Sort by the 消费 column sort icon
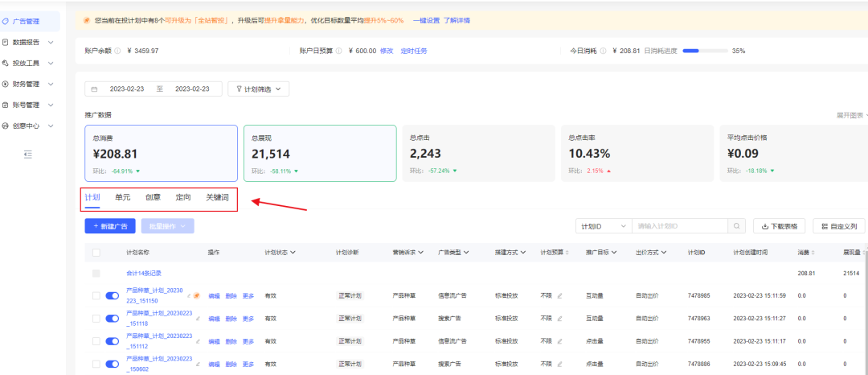Screen dimensions: 868x375 click(x=813, y=253)
